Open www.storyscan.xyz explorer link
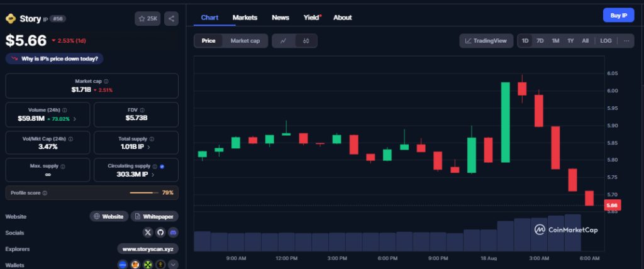The width and height of the screenshot is (644, 269). (x=148, y=249)
